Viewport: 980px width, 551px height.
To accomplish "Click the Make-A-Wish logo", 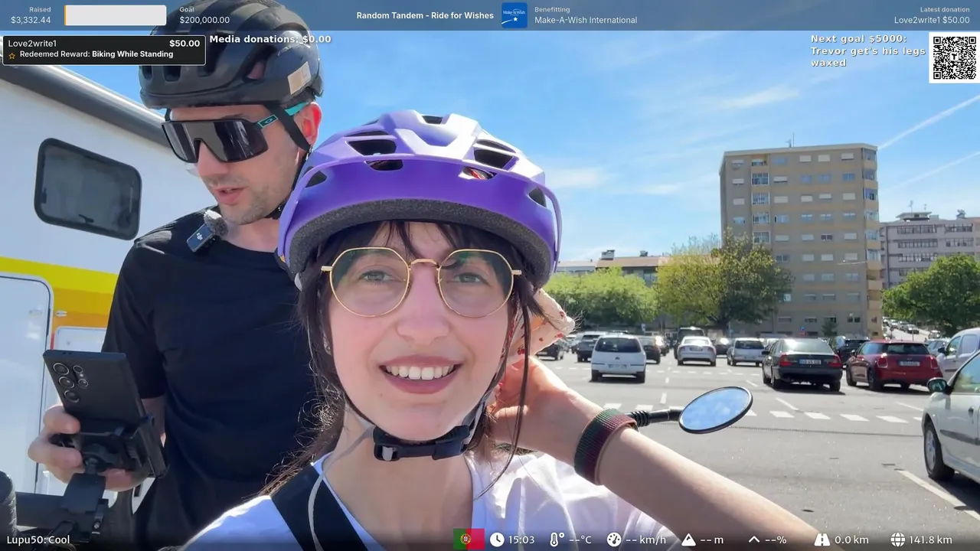I will [514, 15].
